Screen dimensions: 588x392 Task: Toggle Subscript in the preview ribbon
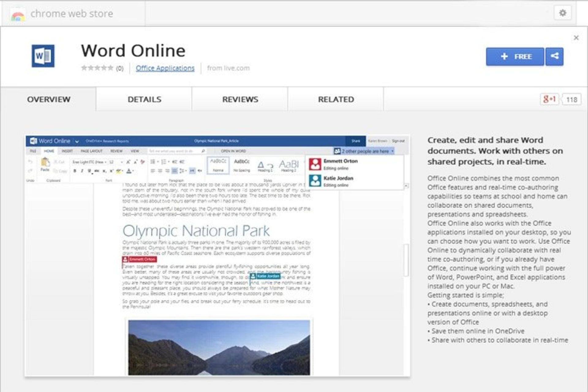coord(104,171)
